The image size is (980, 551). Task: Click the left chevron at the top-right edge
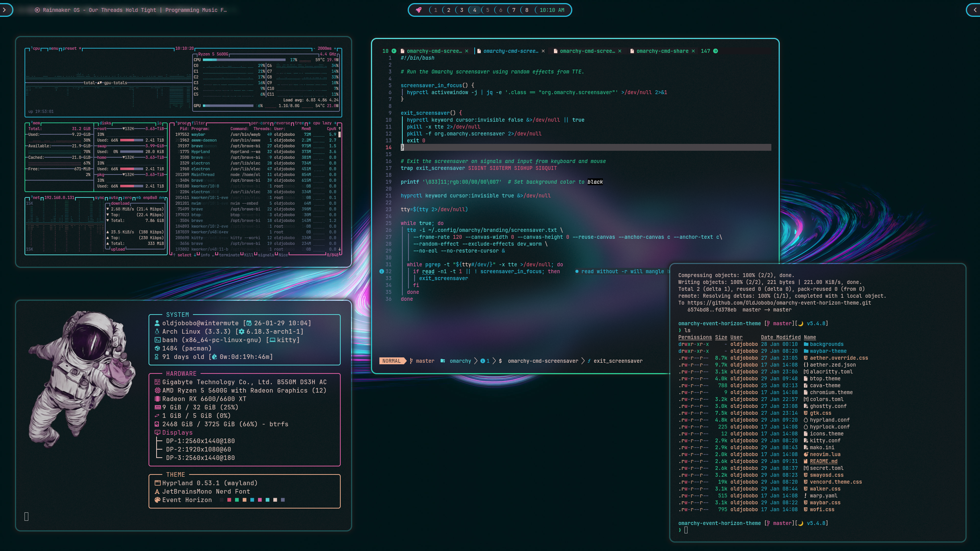point(975,10)
